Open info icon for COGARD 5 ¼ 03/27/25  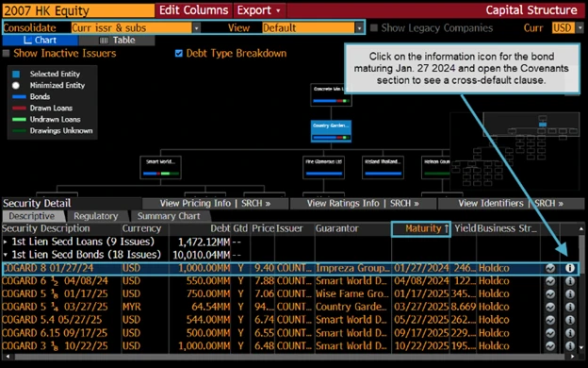pos(569,307)
